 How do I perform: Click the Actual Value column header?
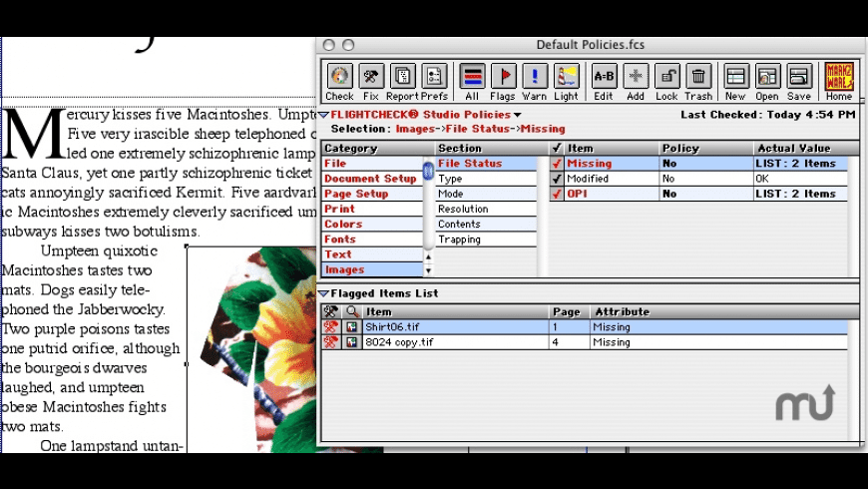point(806,148)
